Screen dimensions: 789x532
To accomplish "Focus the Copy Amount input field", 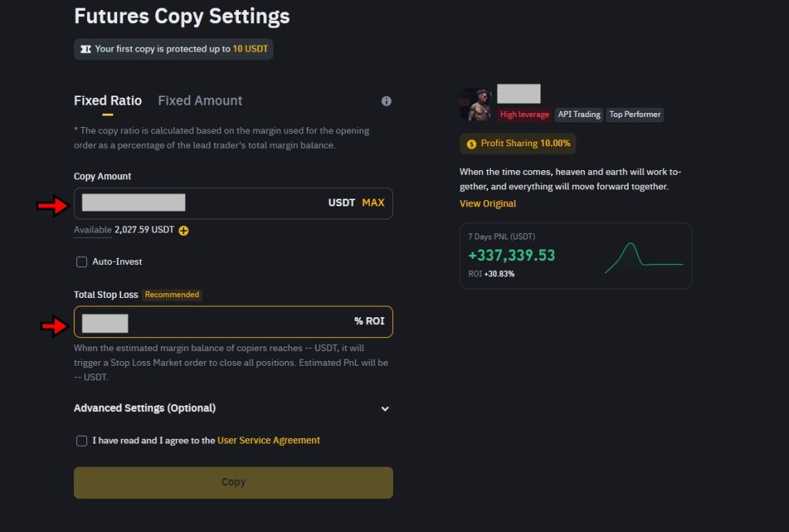I will pyautogui.click(x=231, y=203).
